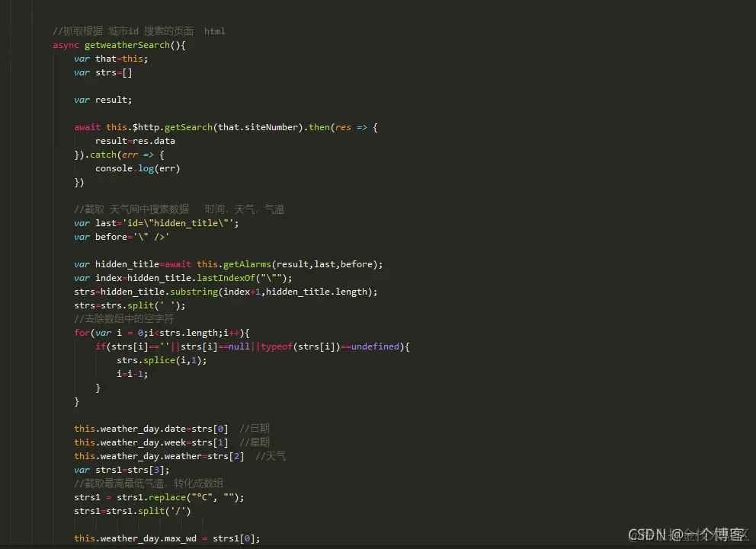Screen dimensions: 756x549
Task: Click the 'var strs1=strs[3];' line
Action: pos(121,470)
